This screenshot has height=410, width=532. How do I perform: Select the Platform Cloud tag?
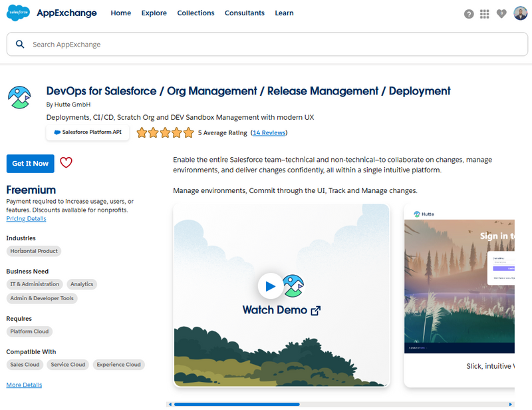tap(29, 331)
